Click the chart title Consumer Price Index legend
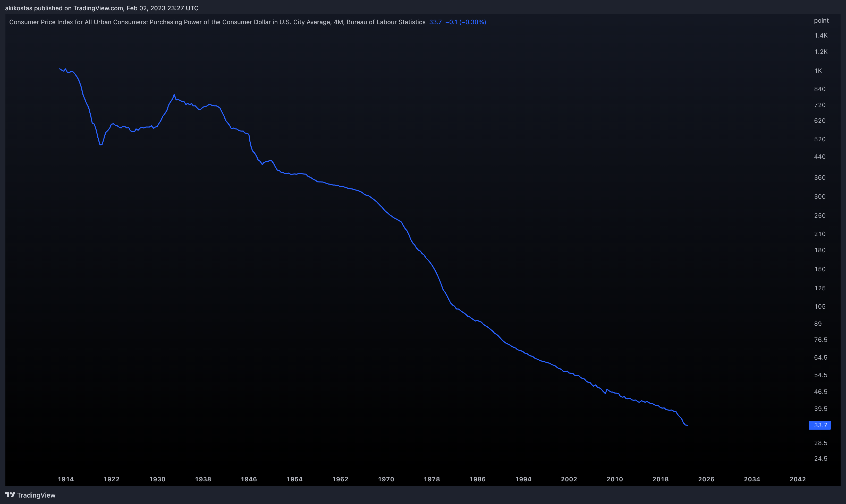846x504 pixels. 217,22
